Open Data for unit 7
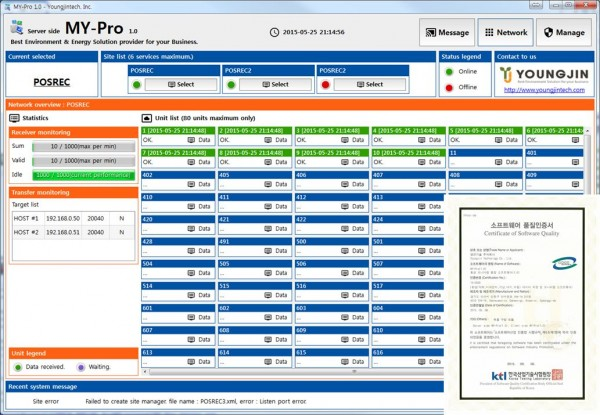 pos(199,162)
